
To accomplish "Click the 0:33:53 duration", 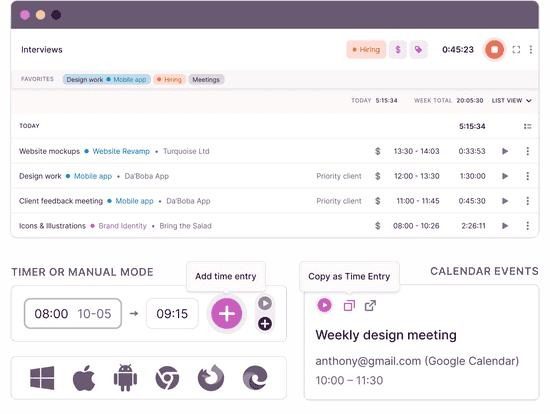I will (472, 151).
